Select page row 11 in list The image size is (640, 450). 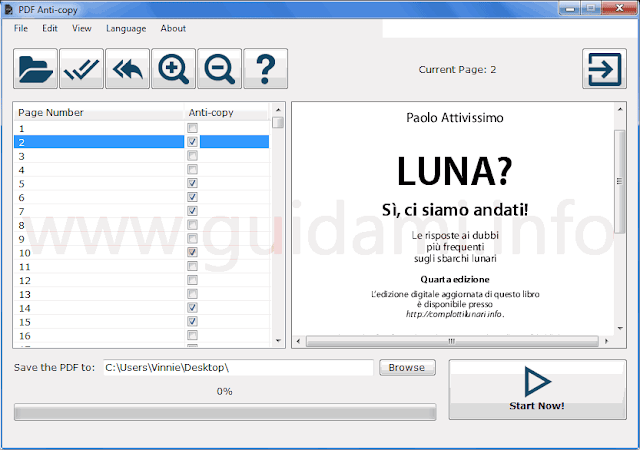click(x=142, y=267)
